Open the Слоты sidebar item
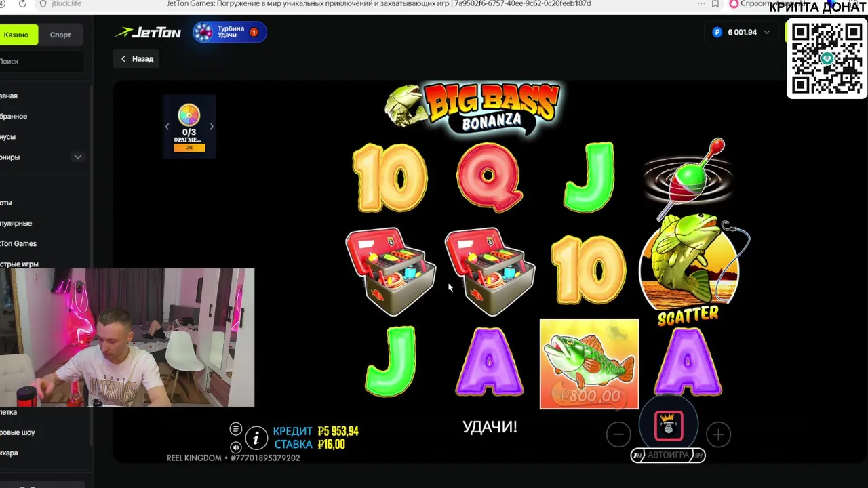 coord(6,203)
